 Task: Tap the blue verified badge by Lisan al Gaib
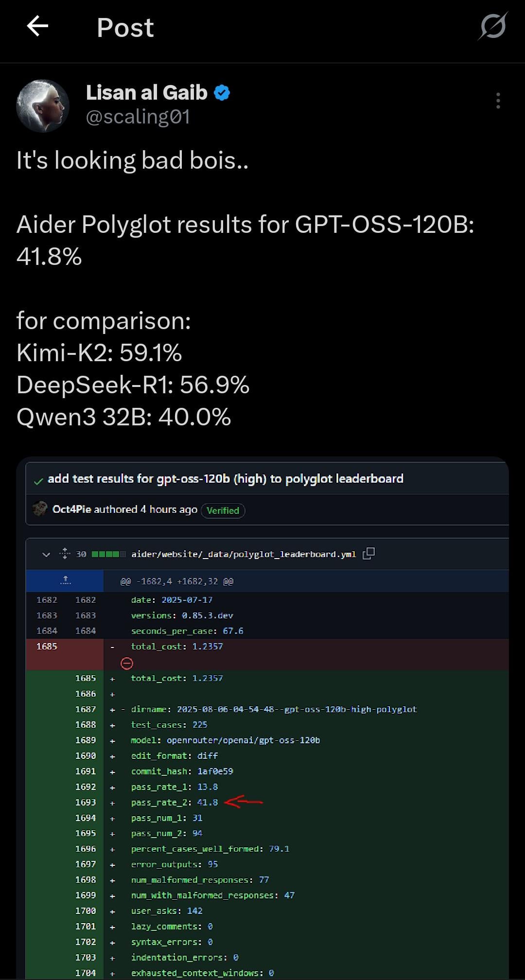click(x=222, y=93)
